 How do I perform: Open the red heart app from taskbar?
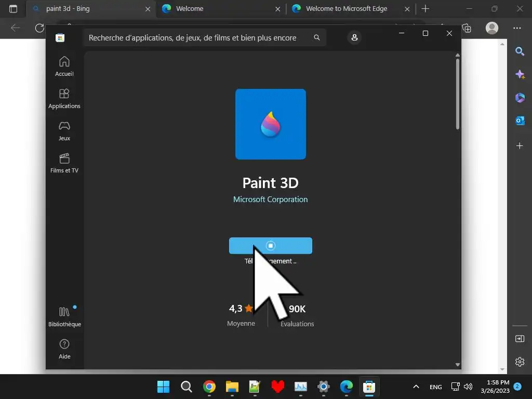click(277, 387)
